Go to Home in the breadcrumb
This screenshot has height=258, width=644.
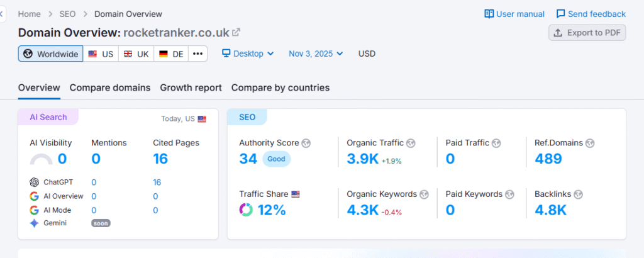click(x=29, y=14)
